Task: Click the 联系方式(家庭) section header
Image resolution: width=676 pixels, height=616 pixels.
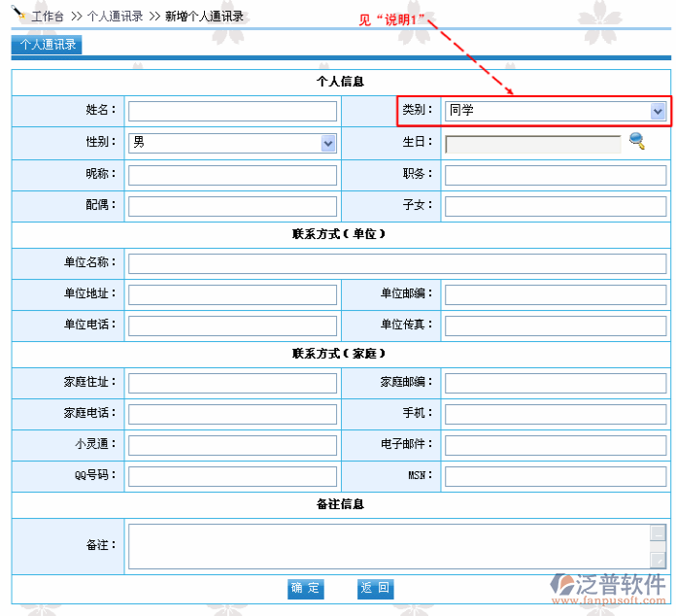Action: [x=338, y=354]
